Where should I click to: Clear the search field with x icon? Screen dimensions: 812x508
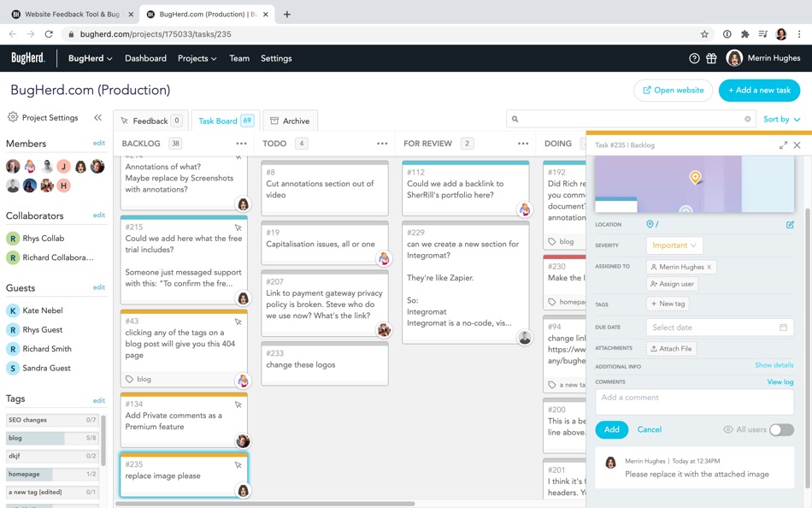tap(747, 119)
